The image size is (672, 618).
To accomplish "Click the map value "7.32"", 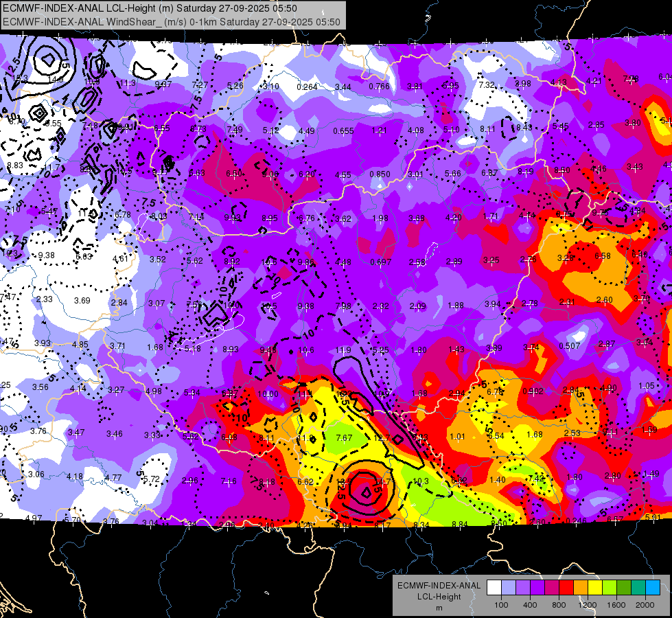I will point(487,84).
